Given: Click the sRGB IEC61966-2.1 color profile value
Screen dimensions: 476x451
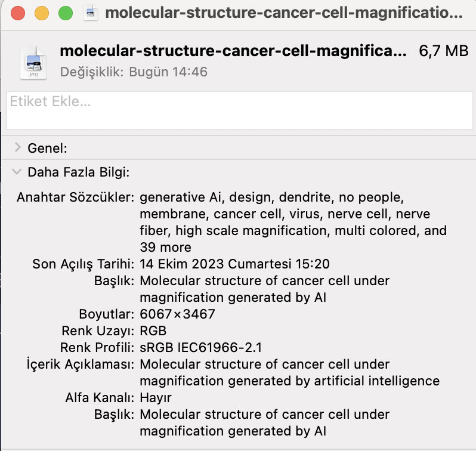Looking at the screenshot, I should point(200,347).
